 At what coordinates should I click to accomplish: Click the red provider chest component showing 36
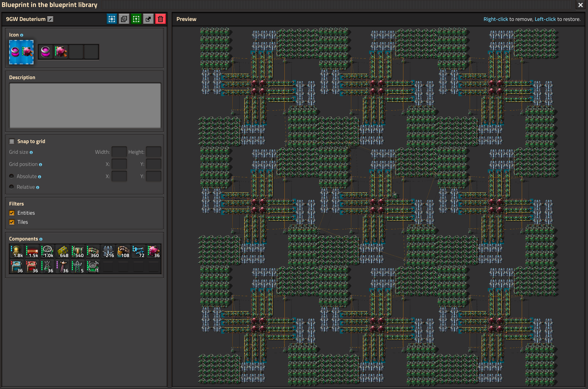[x=32, y=267]
